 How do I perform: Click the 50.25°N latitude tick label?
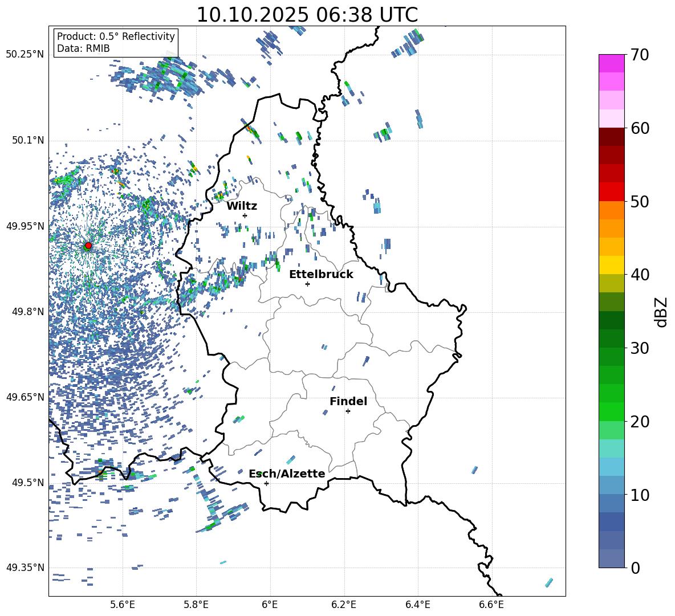pos(25,55)
